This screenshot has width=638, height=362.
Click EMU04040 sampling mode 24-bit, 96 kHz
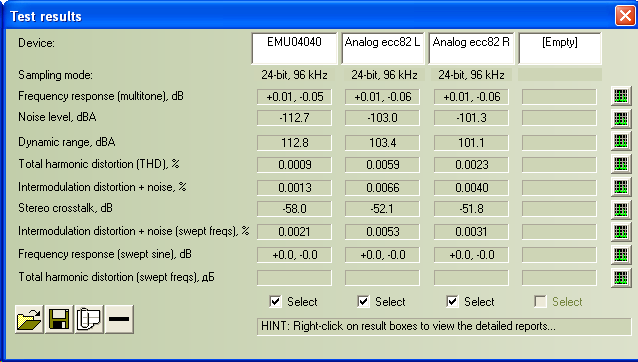pyautogui.click(x=294, y=75)
